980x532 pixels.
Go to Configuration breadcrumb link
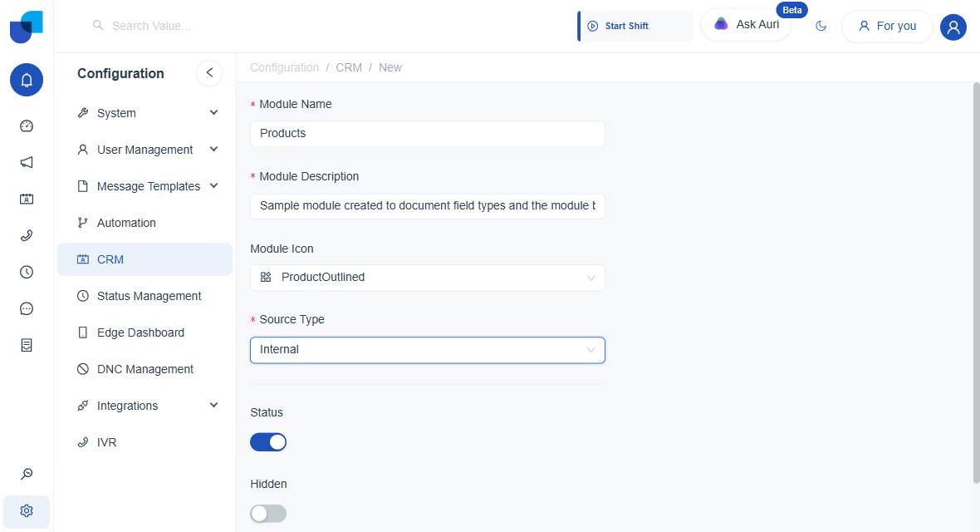pos(284,67)
